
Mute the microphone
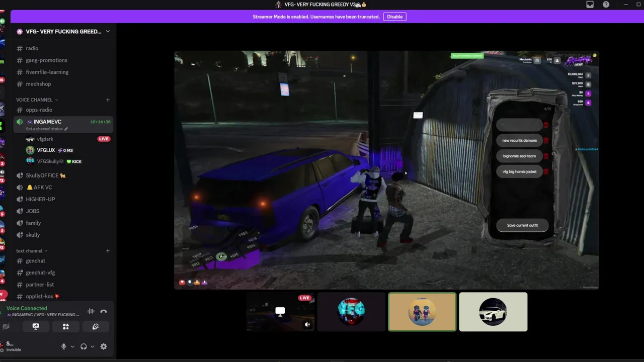click(63, 346)
